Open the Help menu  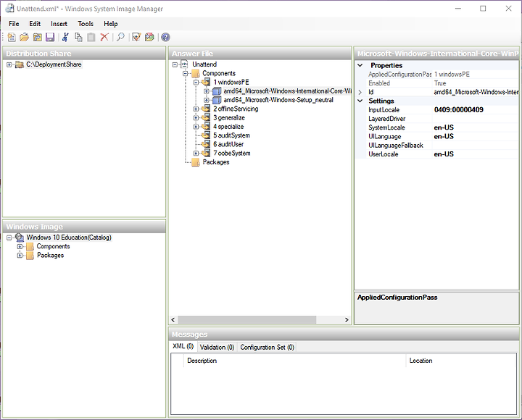[x=110, y=24]
